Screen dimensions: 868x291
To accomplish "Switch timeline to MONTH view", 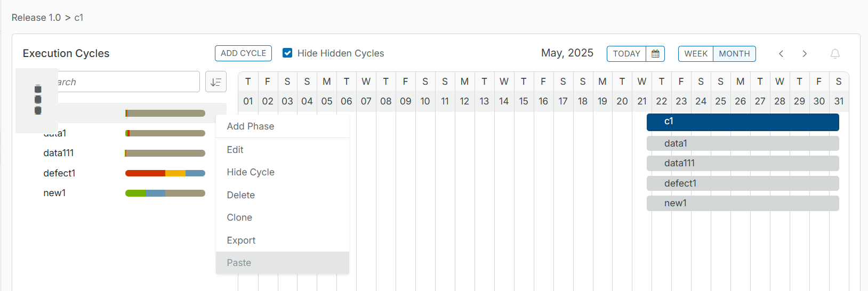I will 734,54.
